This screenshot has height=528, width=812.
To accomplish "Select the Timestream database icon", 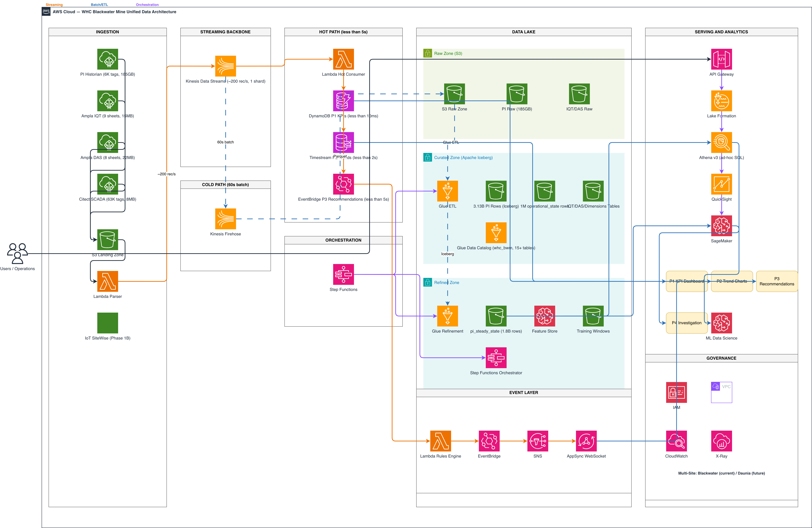I will coord(344,143).
